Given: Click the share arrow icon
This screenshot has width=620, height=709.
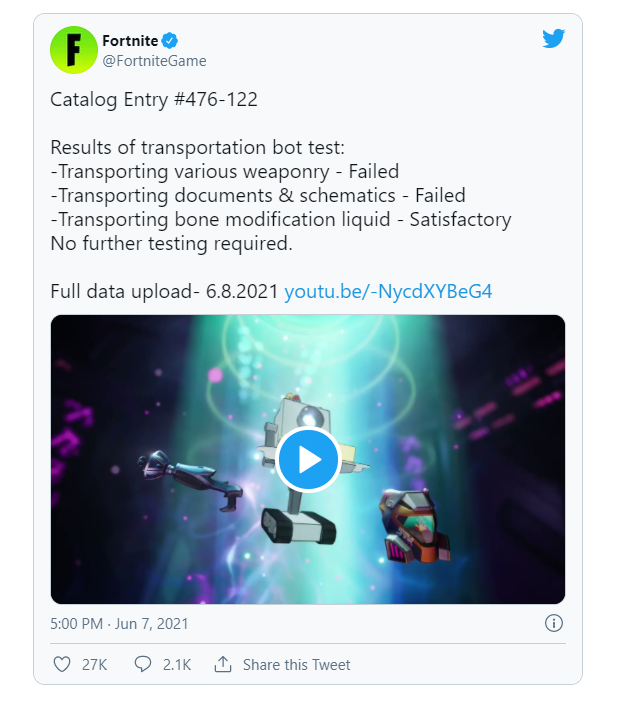Looking at the screenshot, I should coord(223,664).
